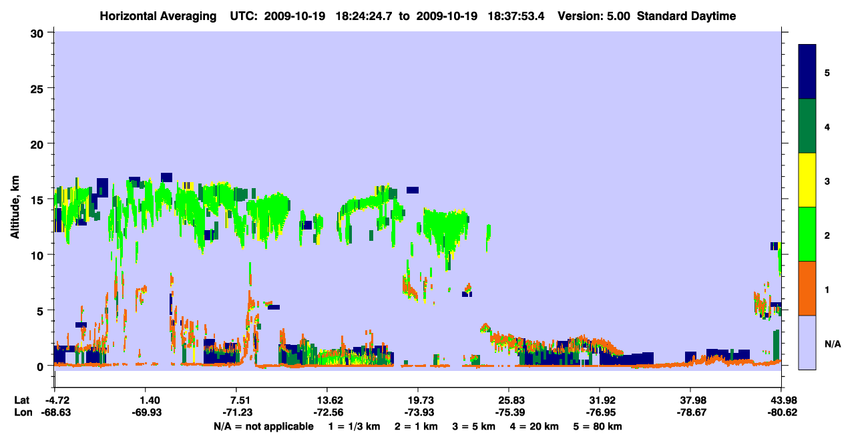
Task: Click the '1 = 1/3 km' legend note
Action: pos(353,426)
